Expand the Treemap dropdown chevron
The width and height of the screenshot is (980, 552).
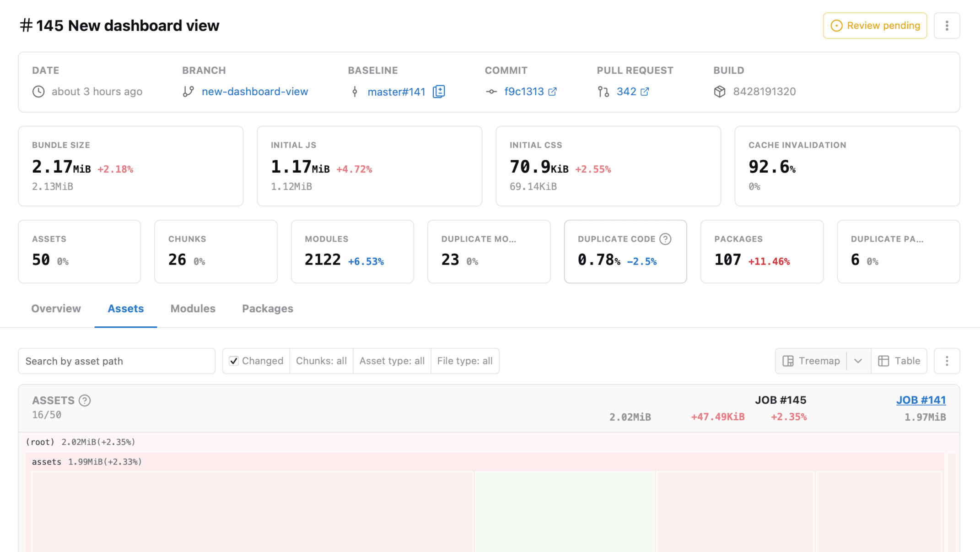tap(858, 361)
